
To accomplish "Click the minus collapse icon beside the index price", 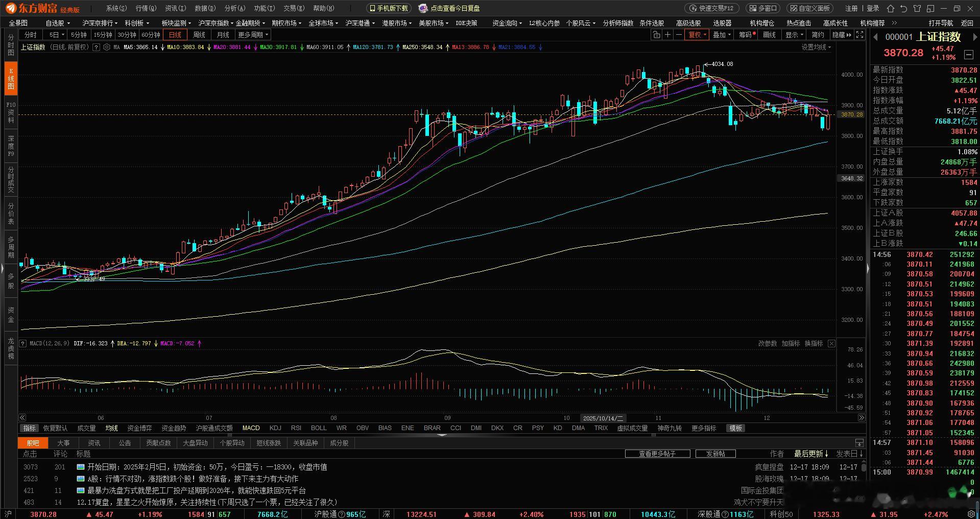I will pos(968,54).
